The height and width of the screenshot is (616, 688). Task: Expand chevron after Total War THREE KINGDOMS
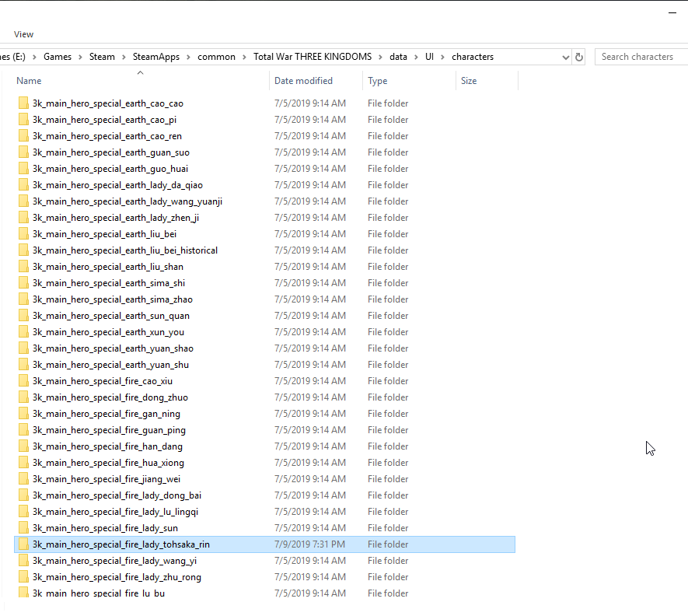click(380, 57)
